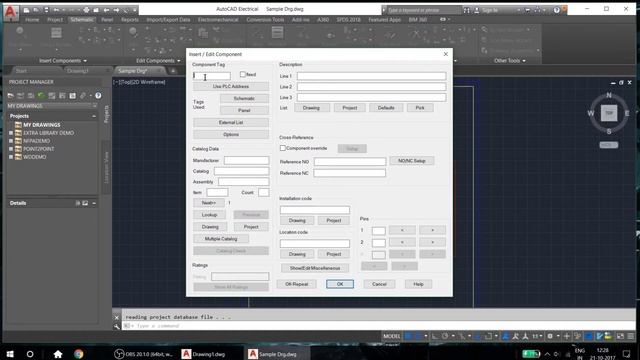The width and height of the screenshot is (640, 360).
Task: Click the seventh Project Manager toolbar icon
Action: (x=72, y=96)
